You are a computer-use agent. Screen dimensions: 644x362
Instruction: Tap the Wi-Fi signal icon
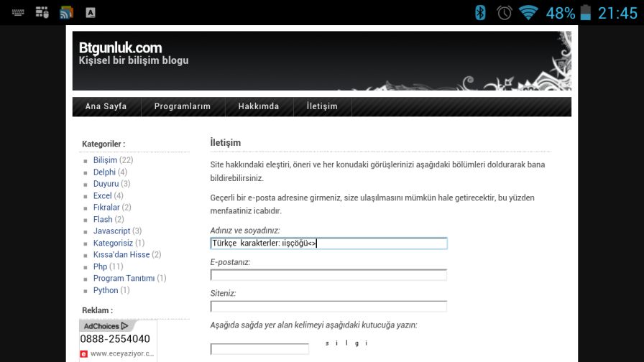click(528, 13)
